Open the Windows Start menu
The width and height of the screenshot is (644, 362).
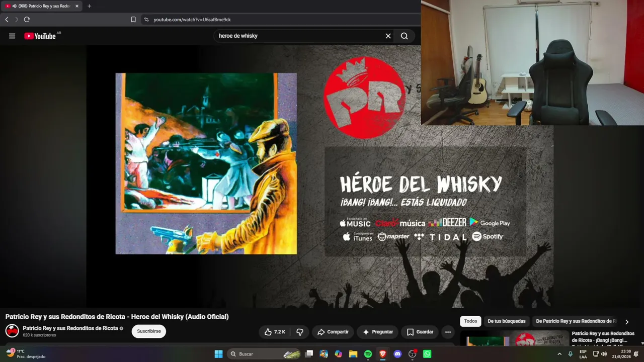tap(218, 354)
